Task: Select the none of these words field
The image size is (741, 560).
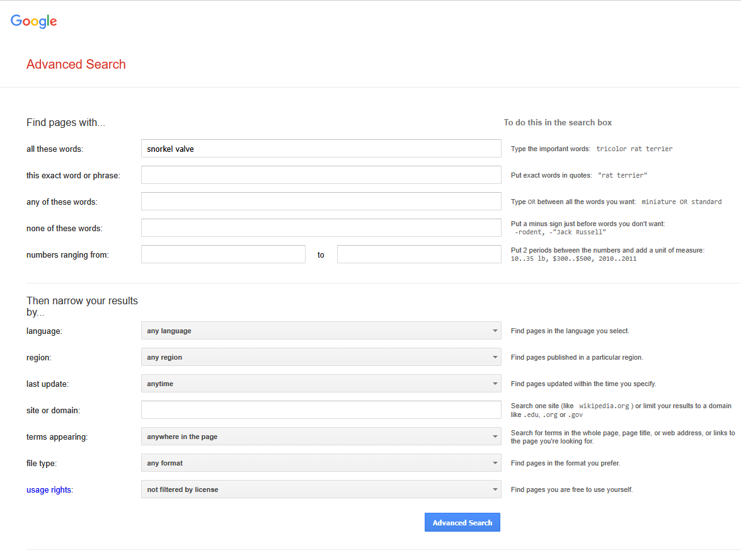Action: point(321,228)
